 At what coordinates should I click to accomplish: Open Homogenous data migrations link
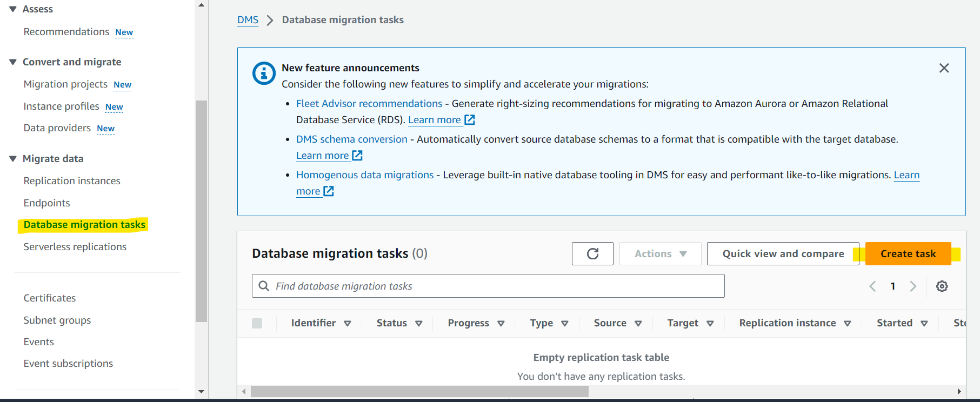(365, 175)
